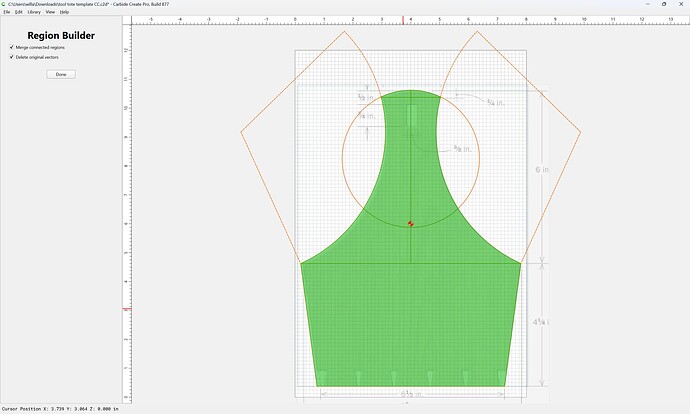Open the View menu
The height and width of the screenshot is (414, 690).
[50, 12]
